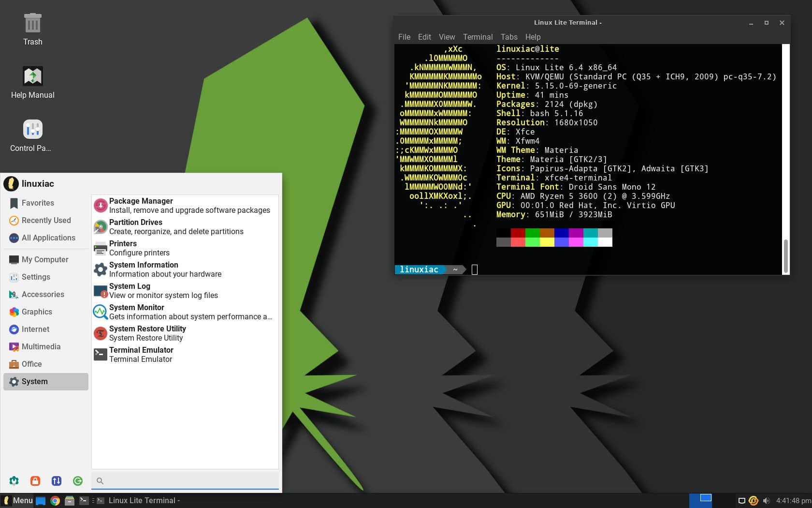Open the System Restore Utility

point(100,333)
